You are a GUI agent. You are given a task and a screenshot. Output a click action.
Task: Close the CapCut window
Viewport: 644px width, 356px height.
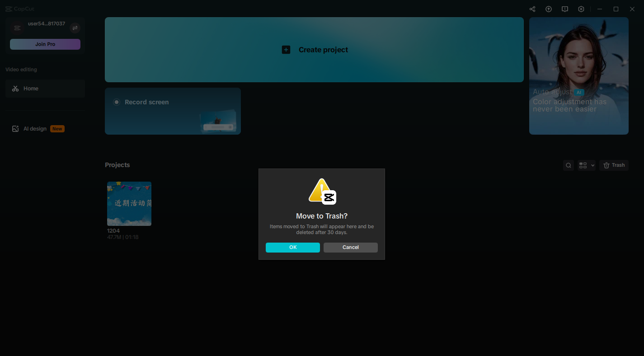pos(632,9)
